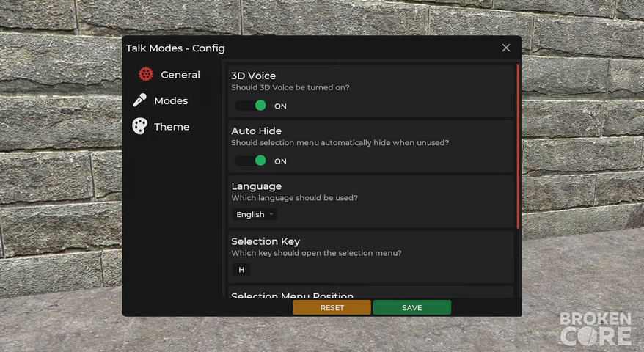Click 'Which language should be used?' text
The image size is (644, 352).
pyautogui.click(x=294, y=198)
